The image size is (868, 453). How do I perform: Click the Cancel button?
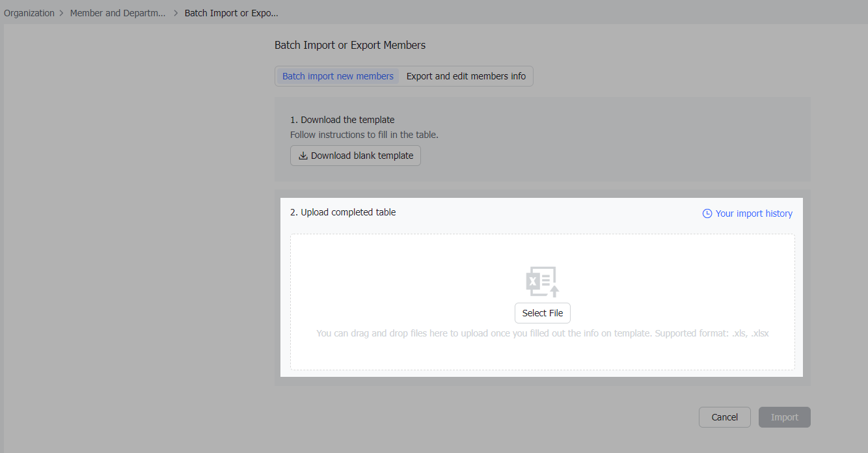pyautogui.click(x=724, y=417)
